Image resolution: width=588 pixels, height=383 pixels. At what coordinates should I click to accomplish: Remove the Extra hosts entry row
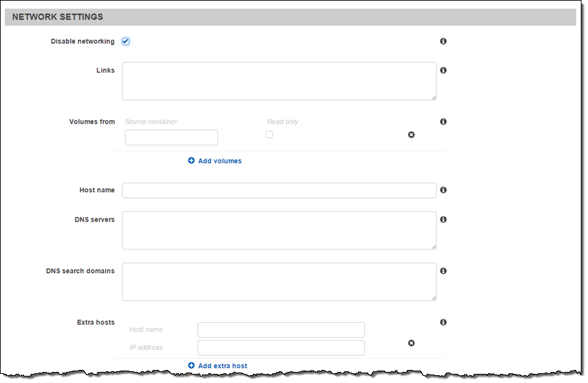(412, 342)
